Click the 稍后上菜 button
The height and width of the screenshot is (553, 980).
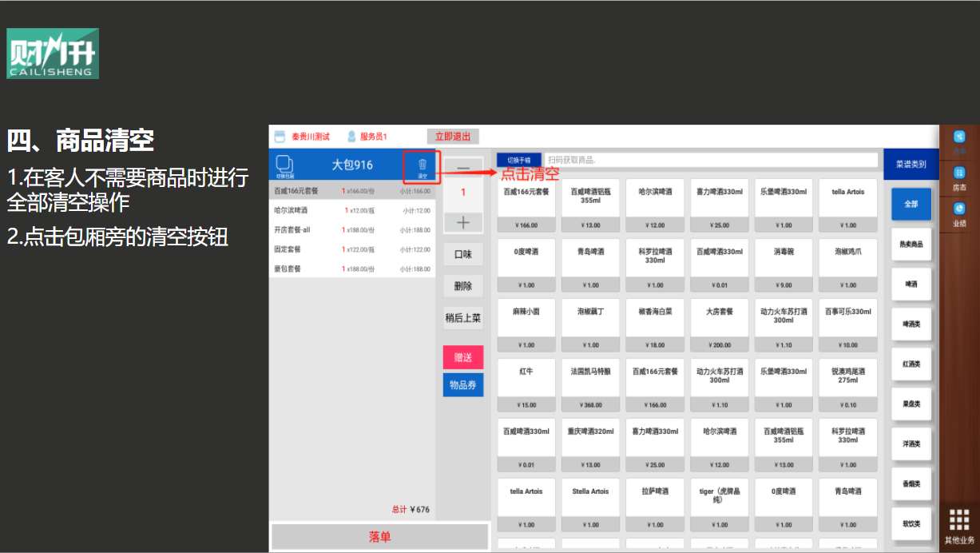[463, 318]
